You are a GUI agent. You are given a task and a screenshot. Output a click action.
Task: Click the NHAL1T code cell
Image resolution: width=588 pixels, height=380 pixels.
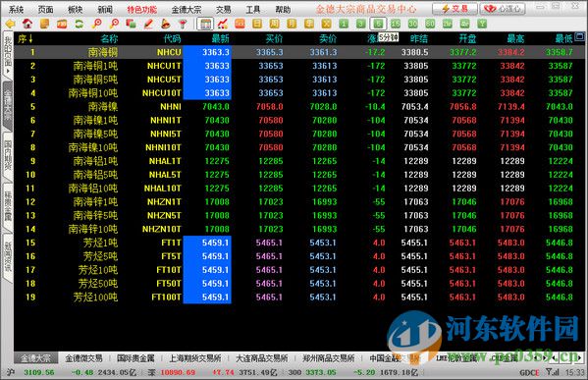(x=165, y=161)
